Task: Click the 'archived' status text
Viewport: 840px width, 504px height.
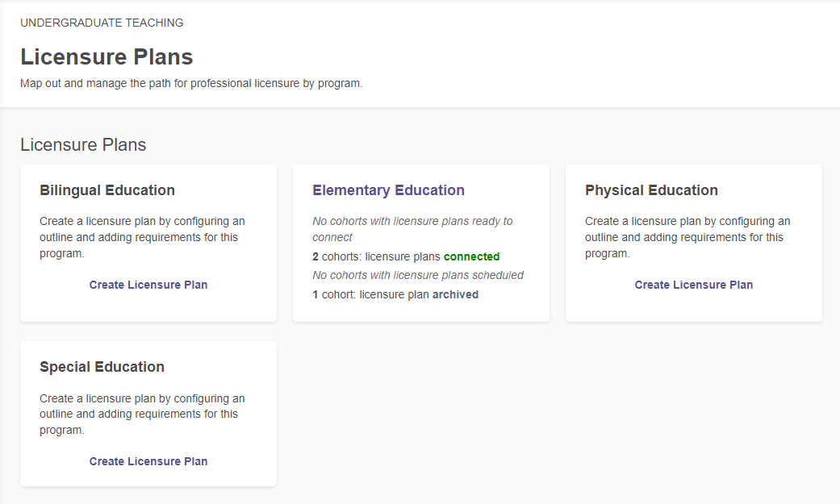Action: (455, 294)
